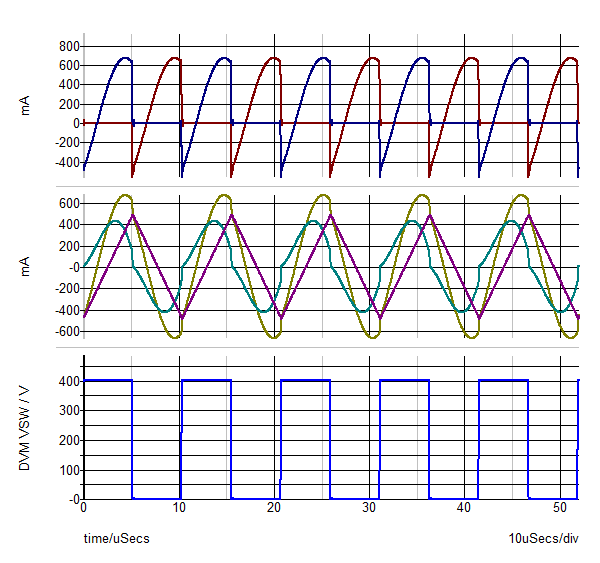Click the top graph's 'mA' axis label
Image resolution: width=600 pixels, height=563 pixels.
pyautogui.click(x=27, y=104)
